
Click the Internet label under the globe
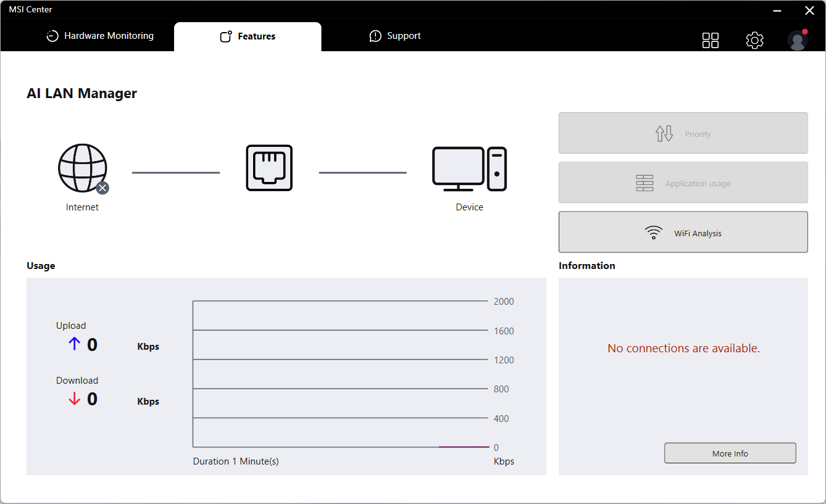tap(82, 207)
